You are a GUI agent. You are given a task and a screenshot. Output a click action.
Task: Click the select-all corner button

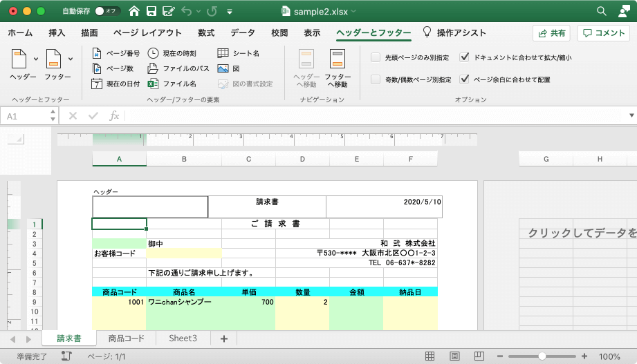point(16,140)
